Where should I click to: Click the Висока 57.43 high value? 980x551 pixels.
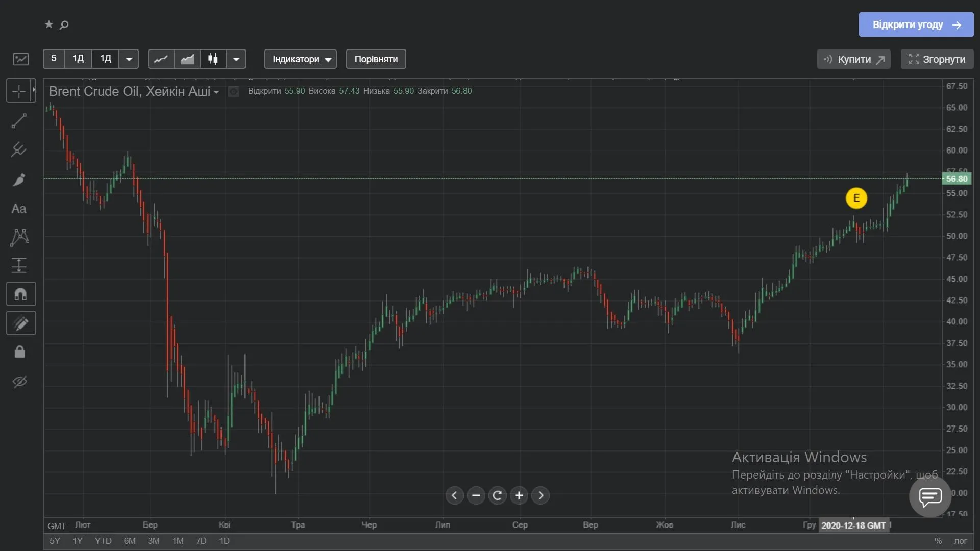[334, 91]
